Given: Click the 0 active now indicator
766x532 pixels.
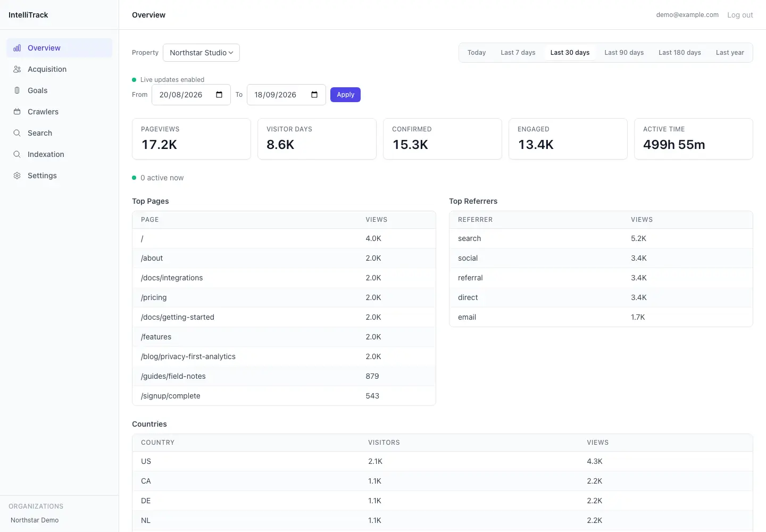Looking at the screenshot, I should 158,178.
